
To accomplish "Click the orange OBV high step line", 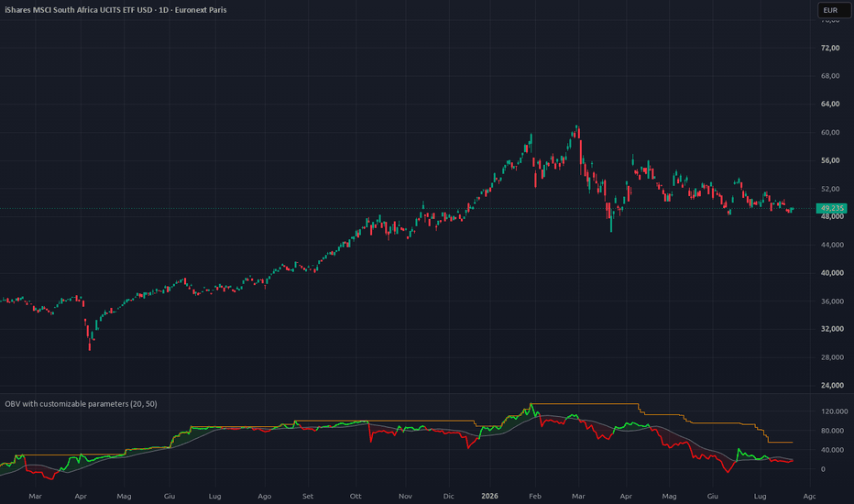I will [x=583, y=404].
